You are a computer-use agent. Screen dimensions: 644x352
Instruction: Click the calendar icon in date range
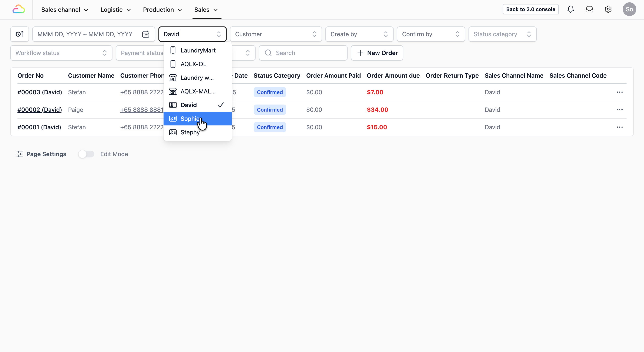[145, 34]
